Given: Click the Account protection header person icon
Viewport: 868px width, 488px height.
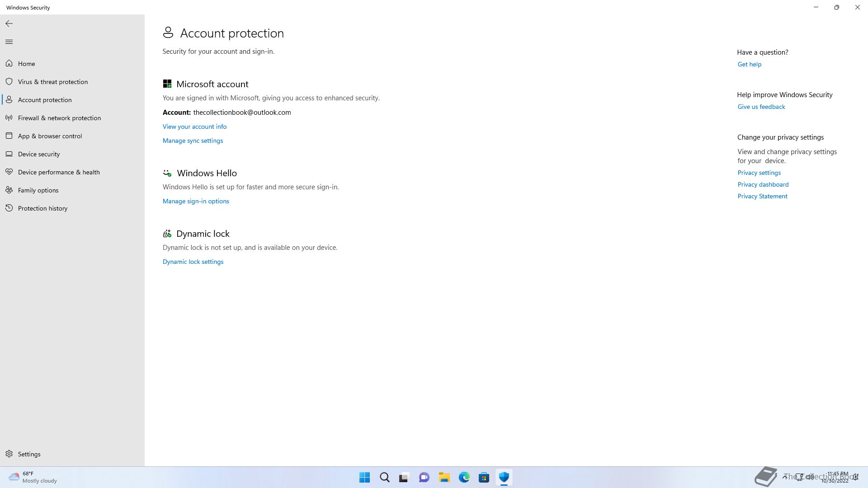Looking at the screenshot, I should (168, 33).
